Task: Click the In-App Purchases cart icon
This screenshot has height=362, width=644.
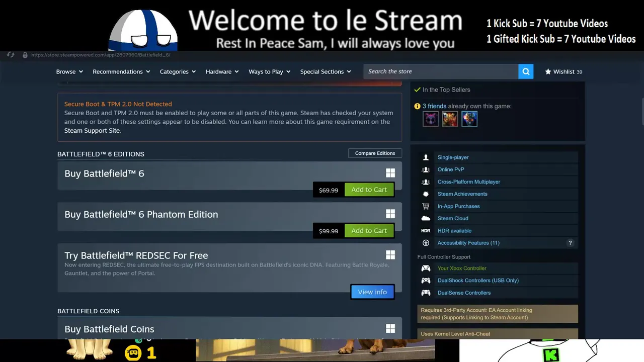Action: click(x=426, y=206)
